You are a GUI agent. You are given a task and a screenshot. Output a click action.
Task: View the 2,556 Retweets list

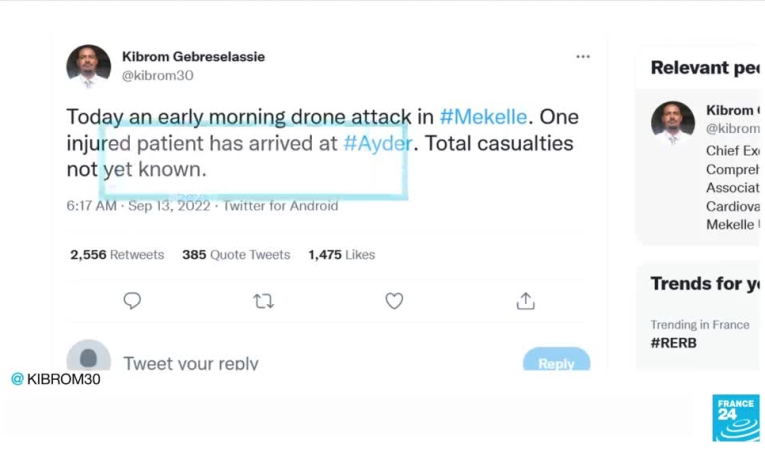pos(117,255)
